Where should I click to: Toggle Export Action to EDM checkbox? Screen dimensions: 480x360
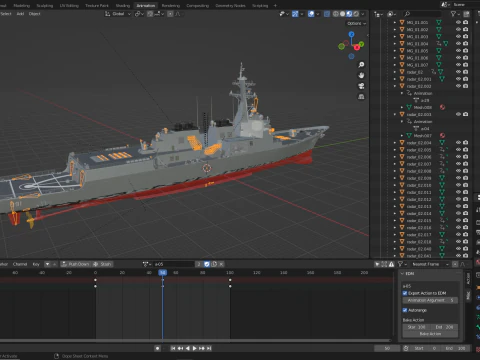(x=405, y=293)
